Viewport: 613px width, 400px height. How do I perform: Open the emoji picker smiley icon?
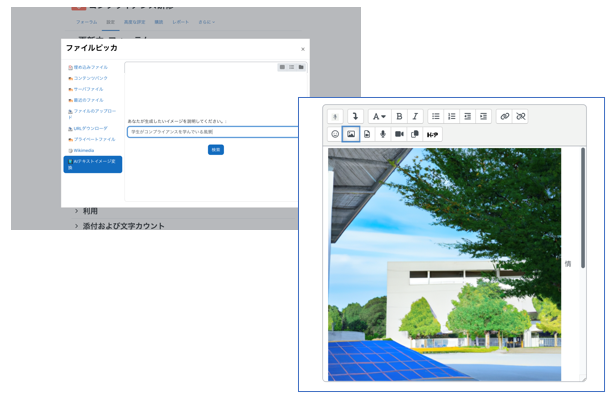pos(335,134)
